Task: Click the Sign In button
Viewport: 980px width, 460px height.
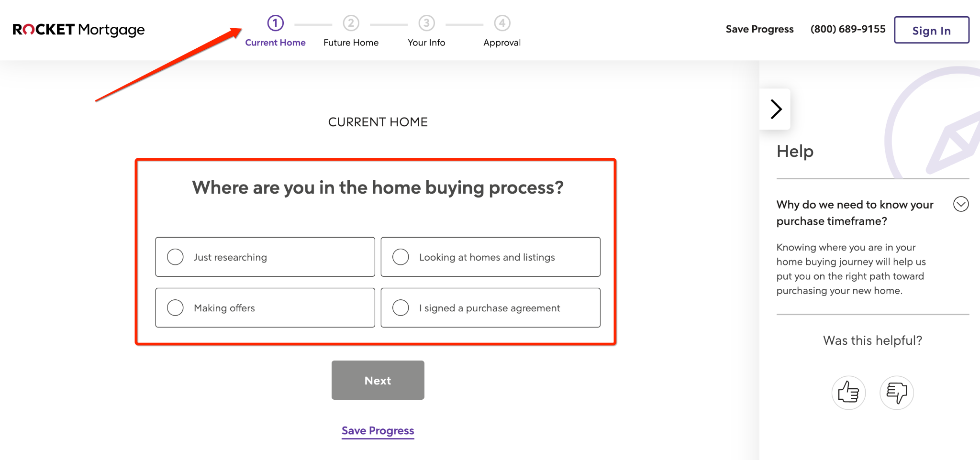Action: [931, 30]
